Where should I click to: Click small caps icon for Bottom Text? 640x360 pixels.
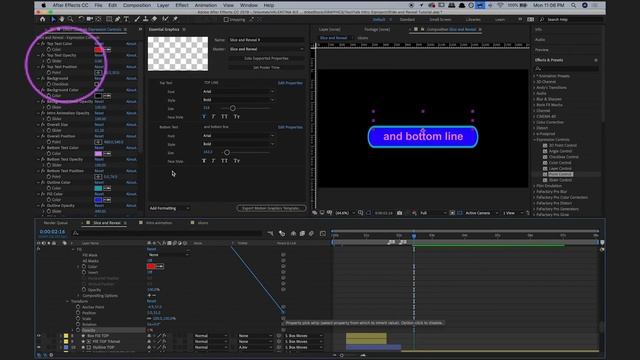(237, 161)
